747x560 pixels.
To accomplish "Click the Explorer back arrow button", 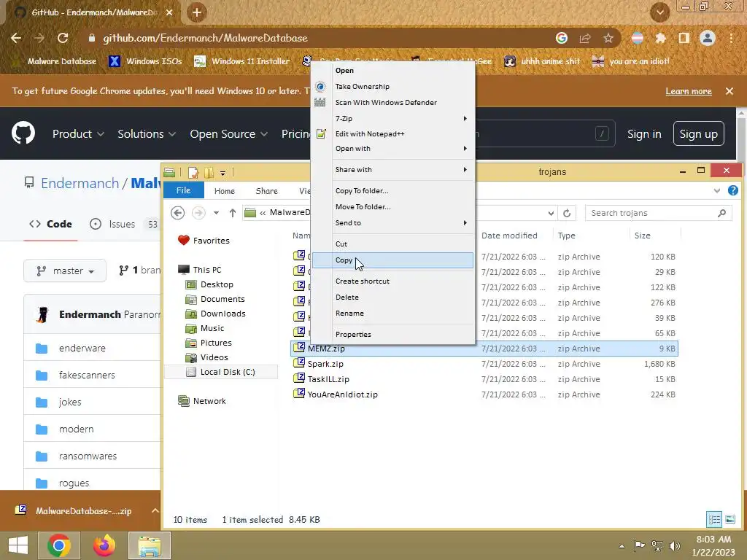I will point(178,213).
